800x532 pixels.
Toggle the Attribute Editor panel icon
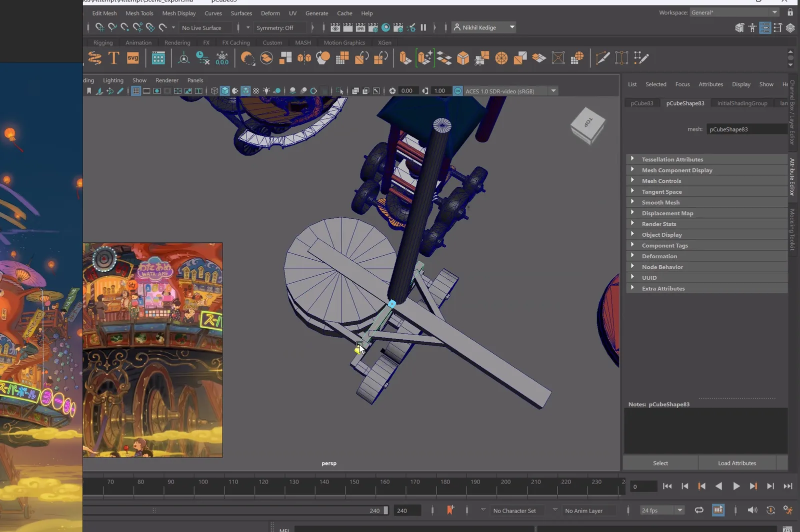pyautogui.click(x=765, y=28)
